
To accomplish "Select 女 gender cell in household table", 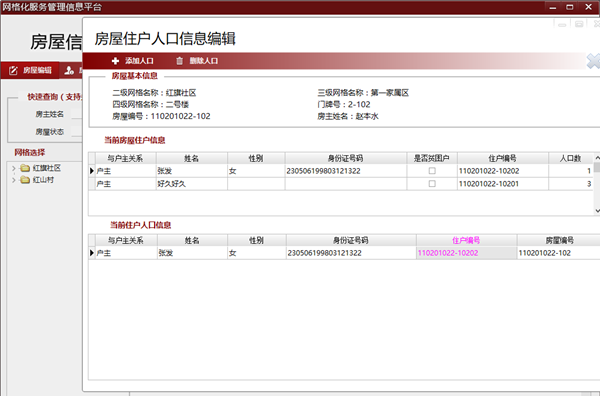I will [256, 171].
